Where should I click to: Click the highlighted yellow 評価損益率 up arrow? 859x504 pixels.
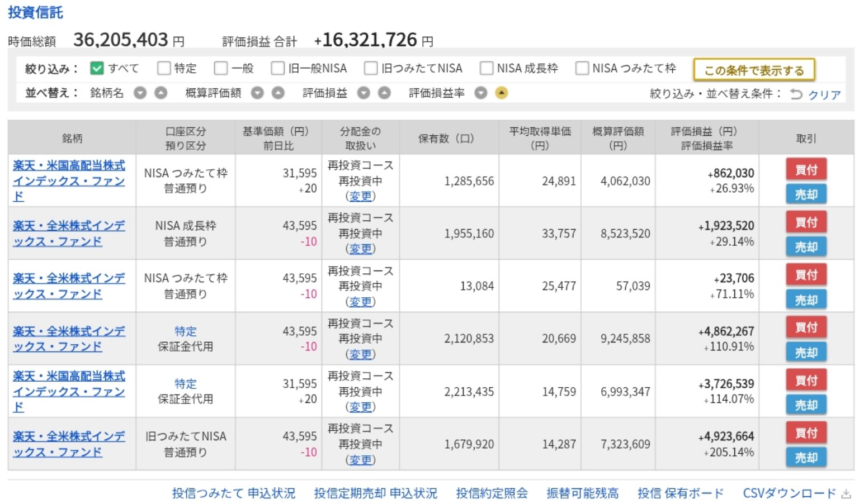pyautogui.click(x=502, y=93)
